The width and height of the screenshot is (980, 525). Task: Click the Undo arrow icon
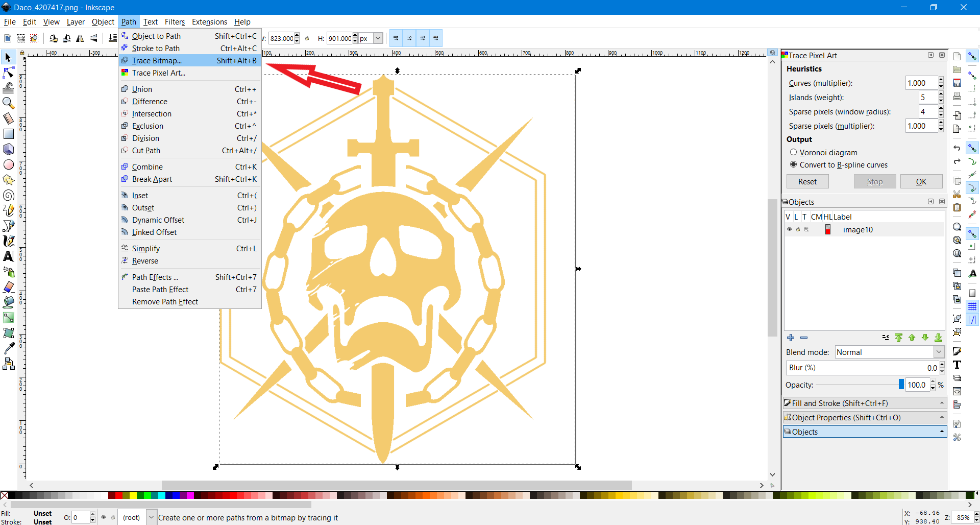[957, 148]
